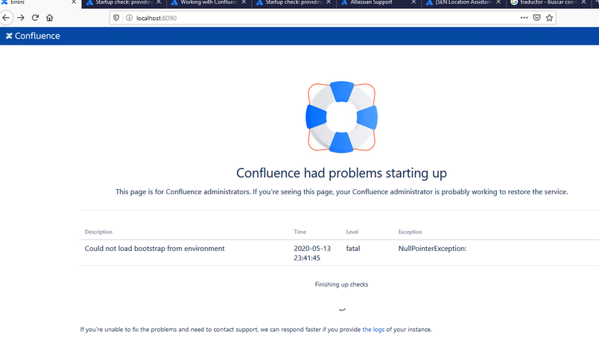The height and width of the screenshot is (364, 599).
Task: Close the Errors tab
Action: (x=74, y=2)
